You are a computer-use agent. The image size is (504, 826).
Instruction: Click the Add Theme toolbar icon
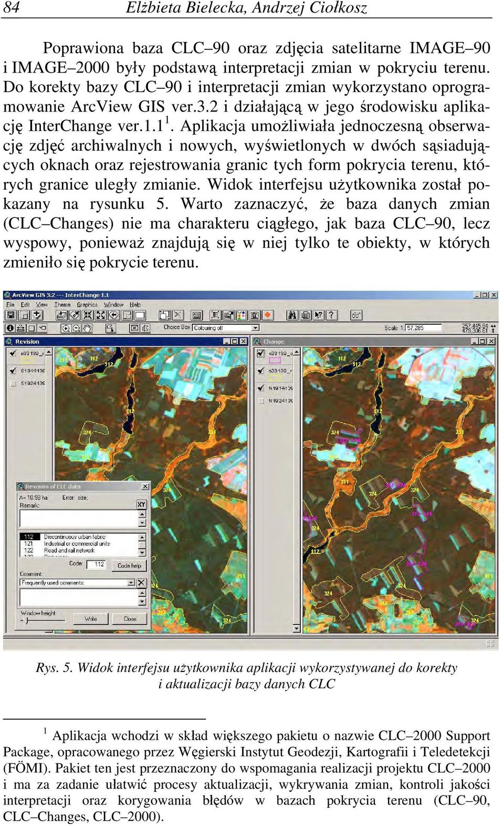(38, 315)
